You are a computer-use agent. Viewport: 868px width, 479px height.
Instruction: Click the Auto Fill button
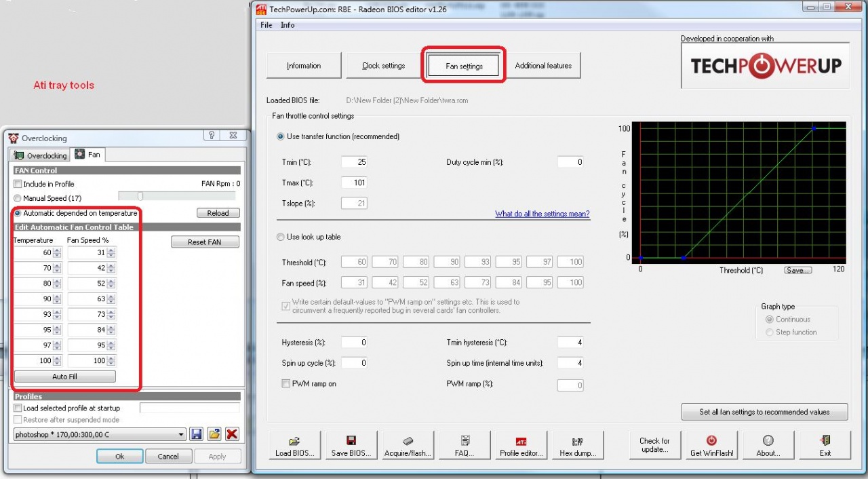coord(65,377)
